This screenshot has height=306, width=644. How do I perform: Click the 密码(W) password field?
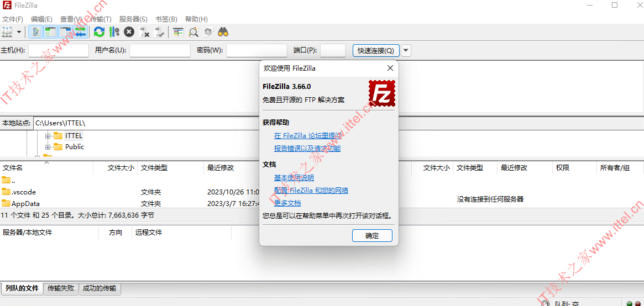(256, 50)
